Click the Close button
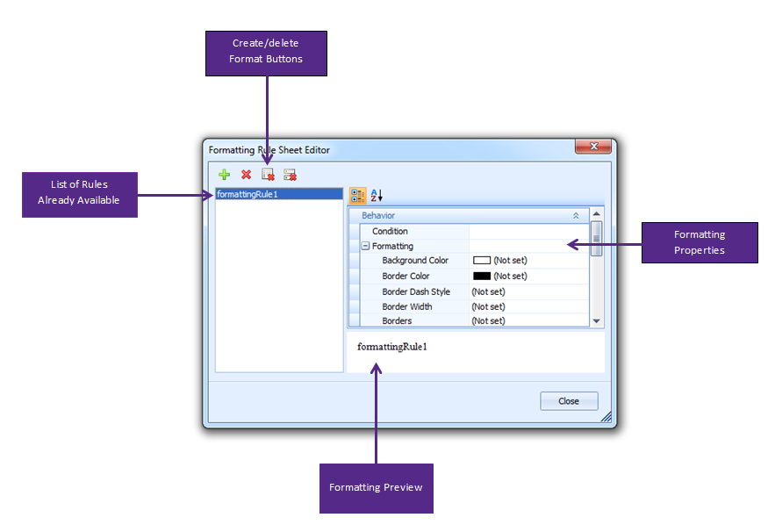This screenshot has height=532, width=775. (x=569, y=401)
